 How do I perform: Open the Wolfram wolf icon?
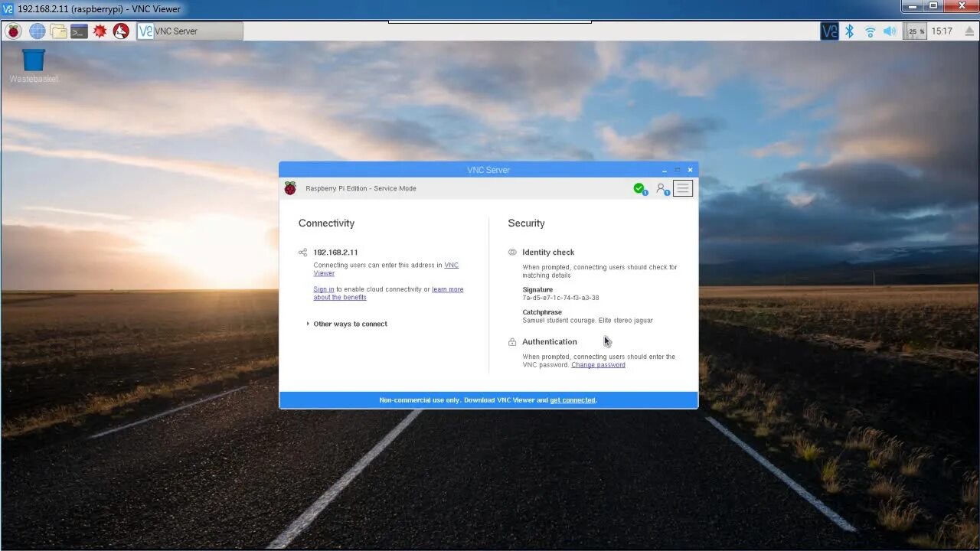tap(121, 31)
